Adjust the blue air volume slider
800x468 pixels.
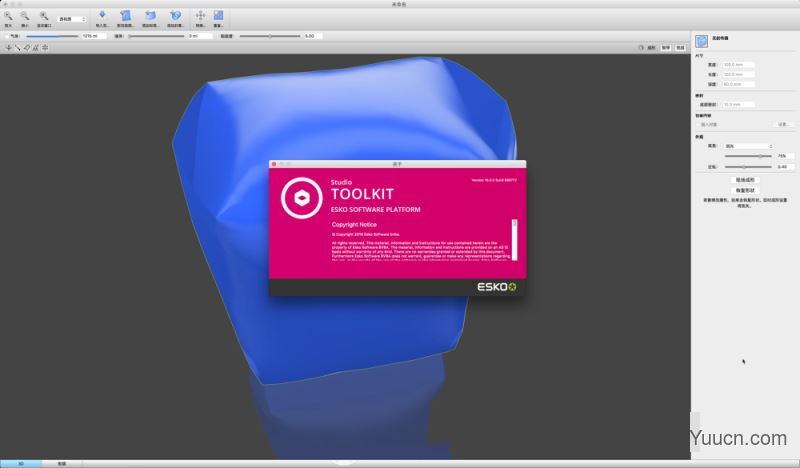pos(52,36)
